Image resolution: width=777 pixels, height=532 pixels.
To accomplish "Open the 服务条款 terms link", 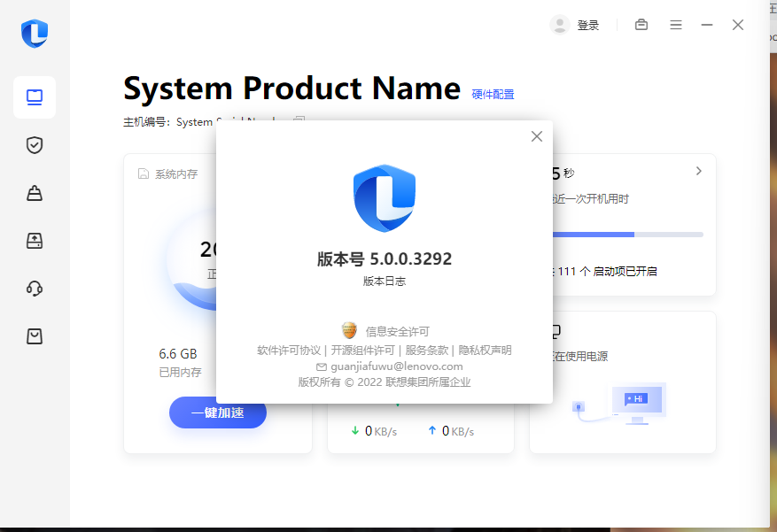I will 427,351.
